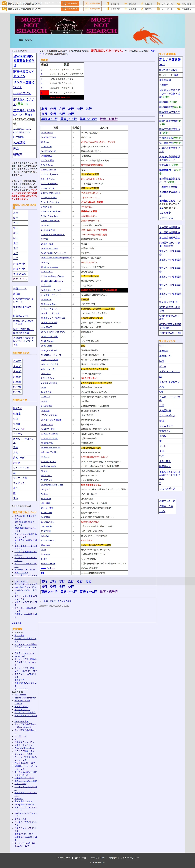Select 危険度1 in the danger summary list
195x868 pixels.
17,362
